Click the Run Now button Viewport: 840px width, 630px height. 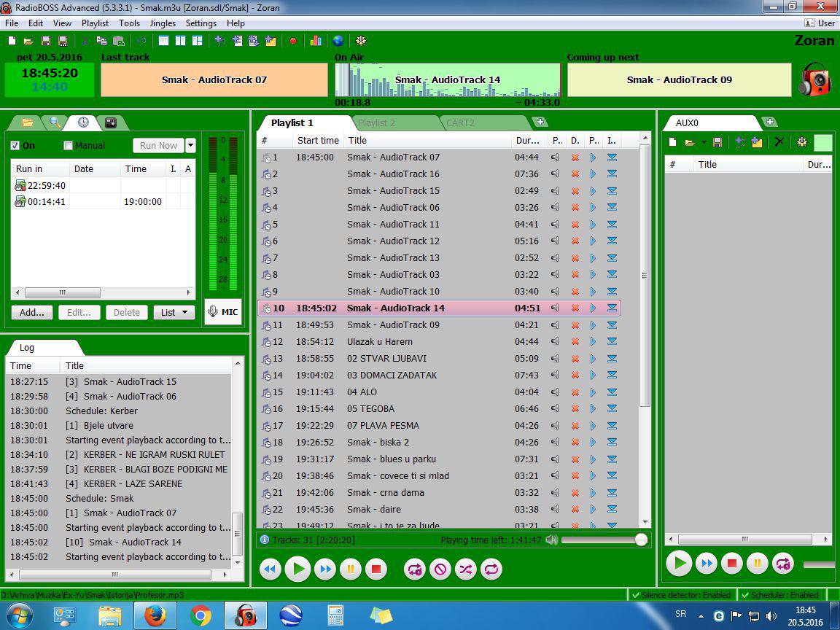pos(158,145)
